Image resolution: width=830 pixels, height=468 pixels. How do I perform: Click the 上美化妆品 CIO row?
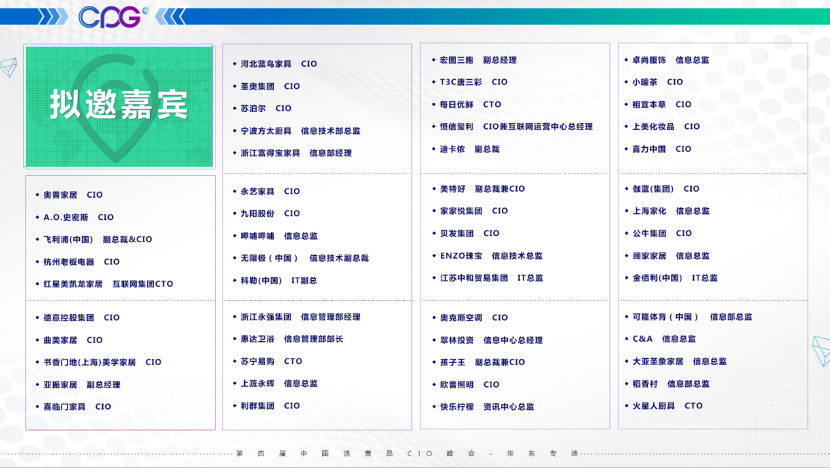point(666,127)
